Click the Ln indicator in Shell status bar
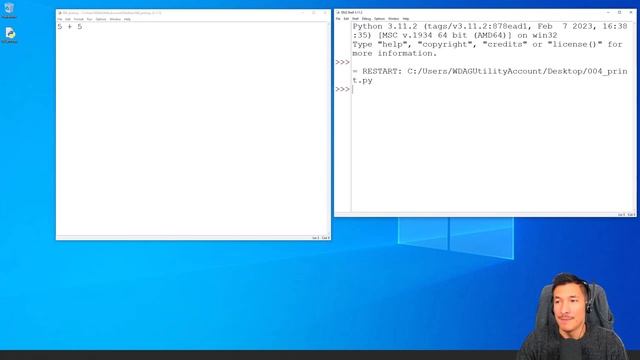This screenshot has height=360, width=640. coord(621,215)
